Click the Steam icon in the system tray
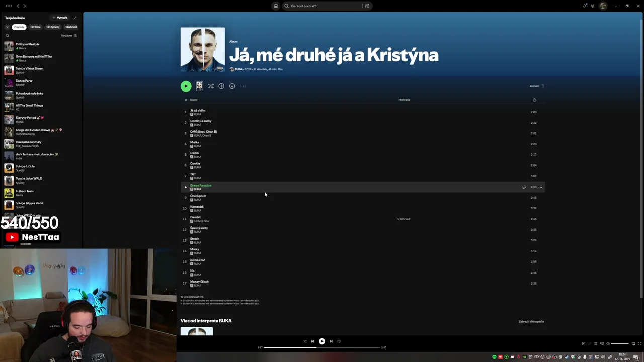 pos(567,357)
